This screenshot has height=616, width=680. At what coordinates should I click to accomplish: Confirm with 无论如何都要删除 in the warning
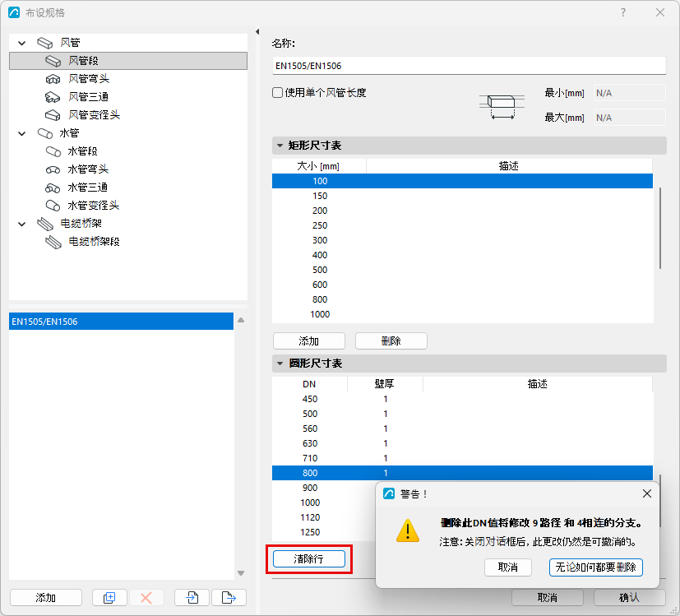click(x=596, y=567)
